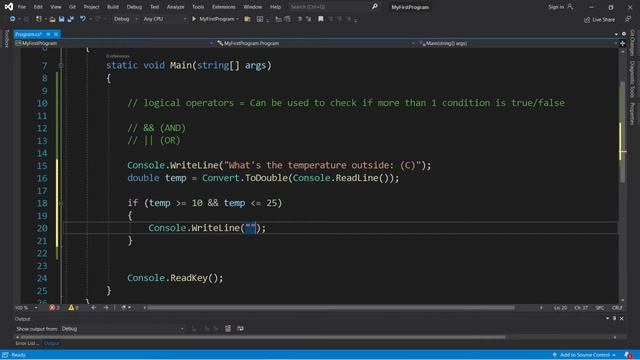This screenshot has width=640, height=360.
Task: Collapse the if block outlining toggle at line 18
Action: click(61, 203)
